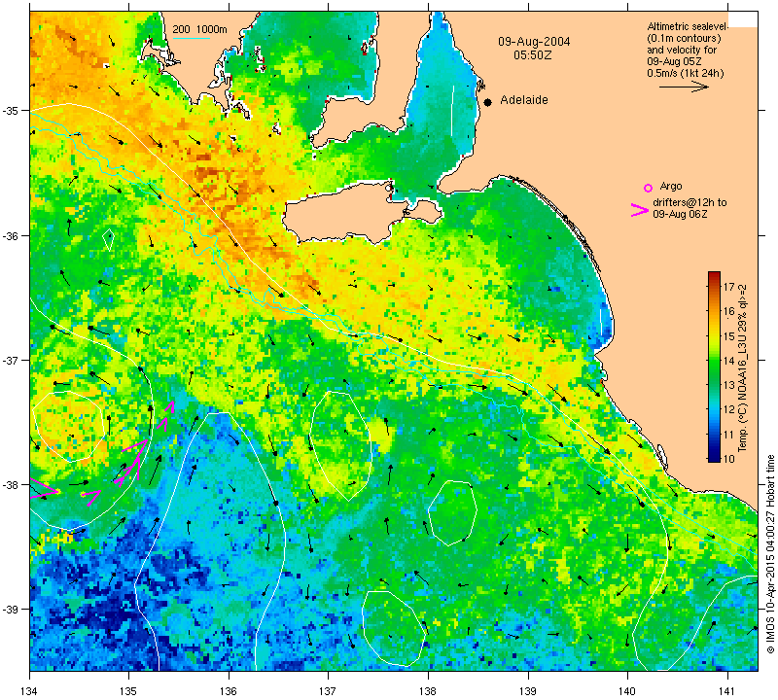Click the '(0.1m contours)' legend text
The image size is (778, 700).
[x=684, y=38]
